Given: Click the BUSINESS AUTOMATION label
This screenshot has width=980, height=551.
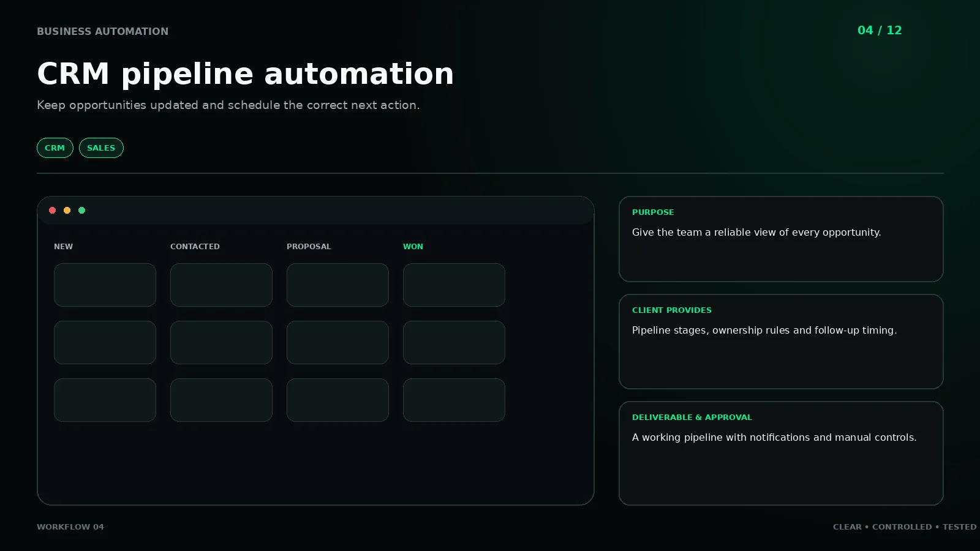Looking at the screenshot, I should coord(102,31).
